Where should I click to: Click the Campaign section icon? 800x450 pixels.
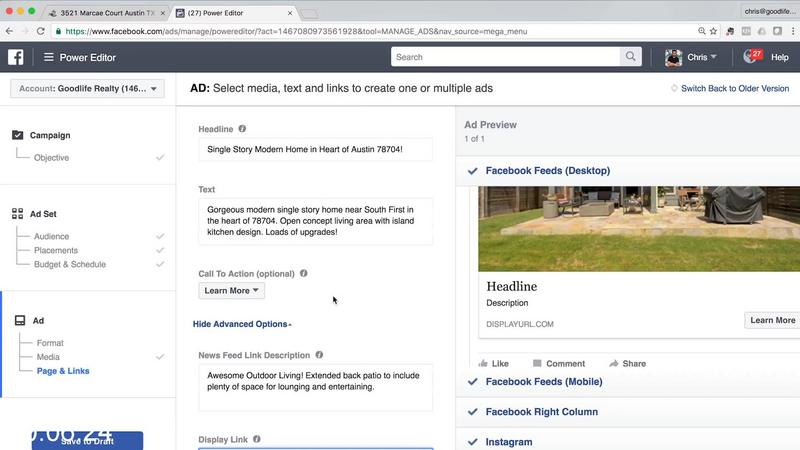point(17,135)
